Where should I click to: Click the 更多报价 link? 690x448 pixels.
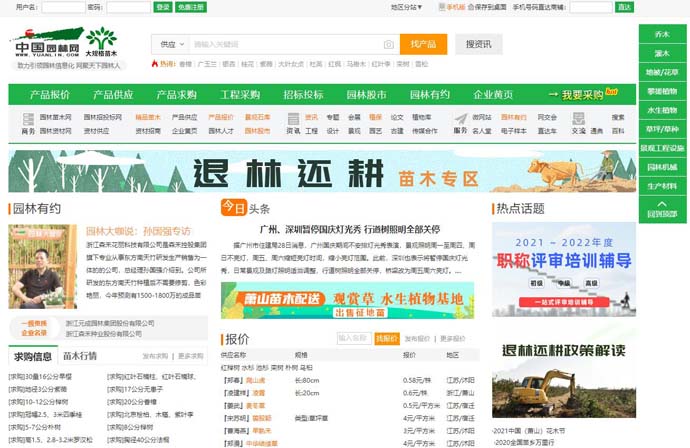point(452,338)
